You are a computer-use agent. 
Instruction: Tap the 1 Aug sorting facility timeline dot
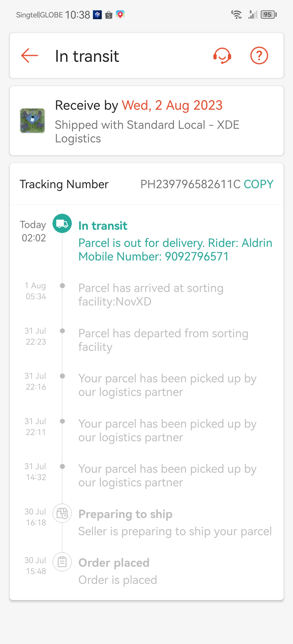tap(63, 286)
